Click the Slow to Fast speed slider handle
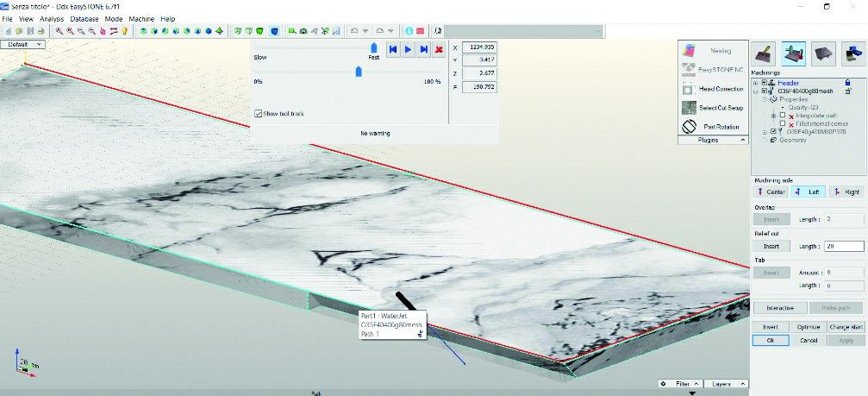The width and height of the screenshot is (868, 396). (x=373, y=47)
